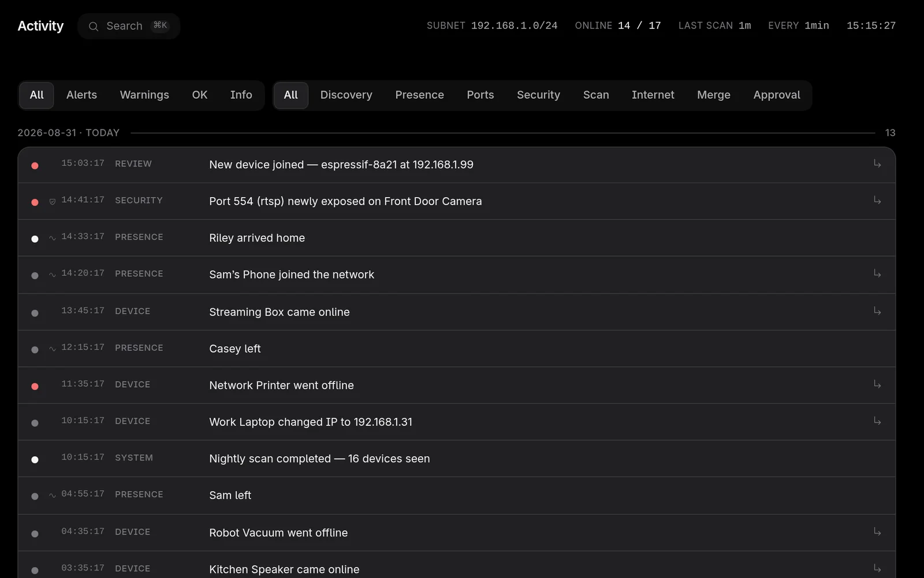Click the Activity page title

click(x=40, y=26)
